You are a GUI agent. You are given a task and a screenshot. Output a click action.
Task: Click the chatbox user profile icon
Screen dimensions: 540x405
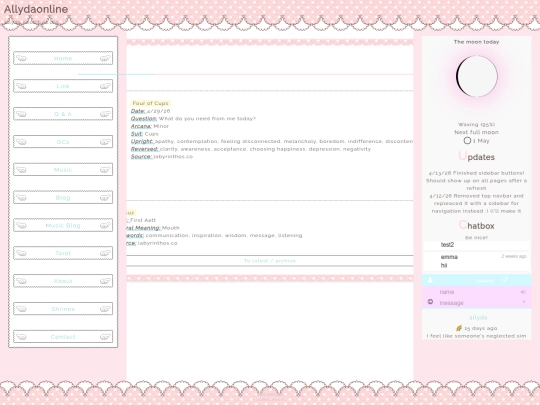pyautogui.click(x=430, y=280)
